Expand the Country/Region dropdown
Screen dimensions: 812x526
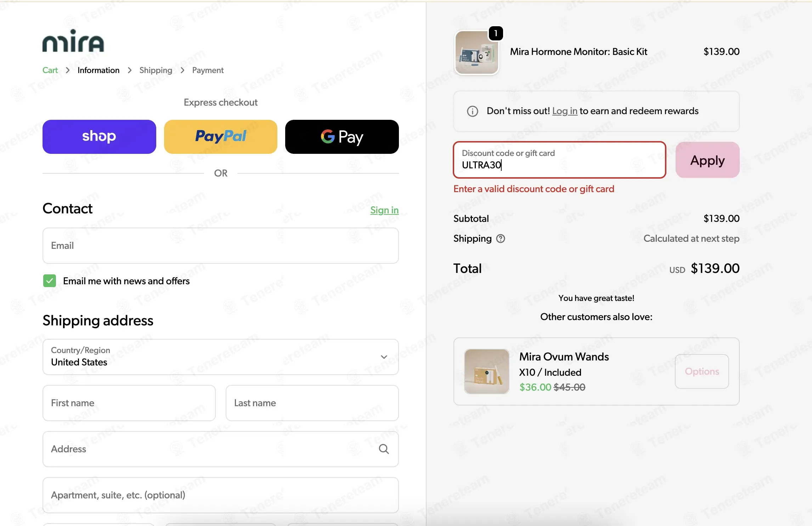(220, 357)
